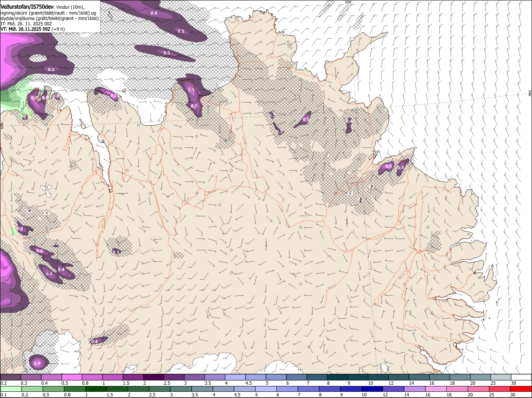Click the 0.2 value on the upper legend
The image size is (532, 398).
pos(3,383)
